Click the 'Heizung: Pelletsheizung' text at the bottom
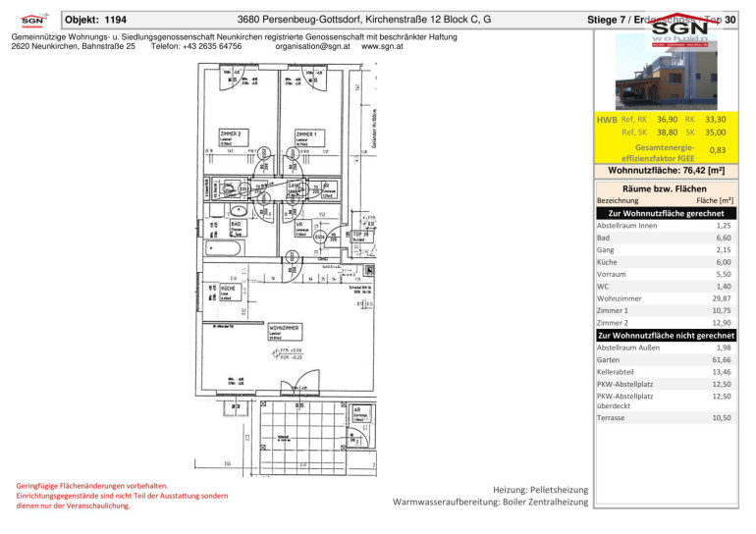This screenshot has height=534, width=756. [539, 488]
